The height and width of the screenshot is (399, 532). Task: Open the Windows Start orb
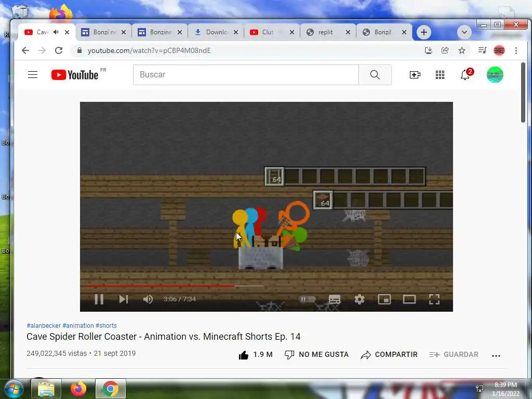[14, 389]
